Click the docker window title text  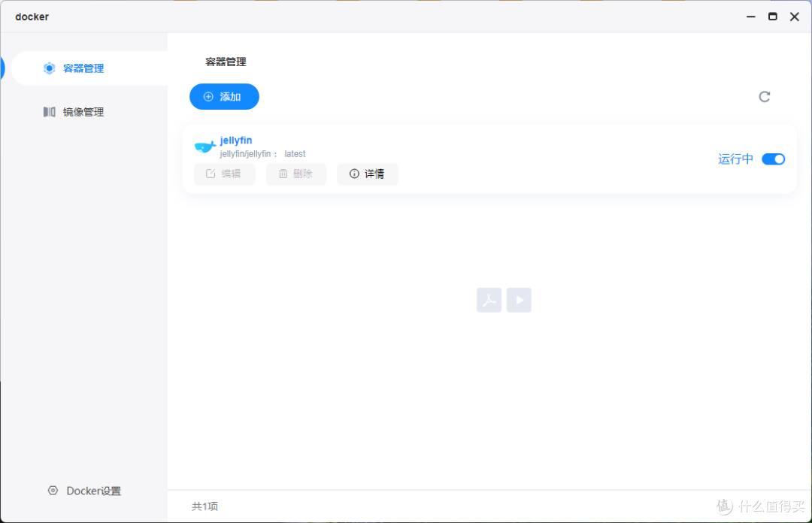(x=32, y=17)
